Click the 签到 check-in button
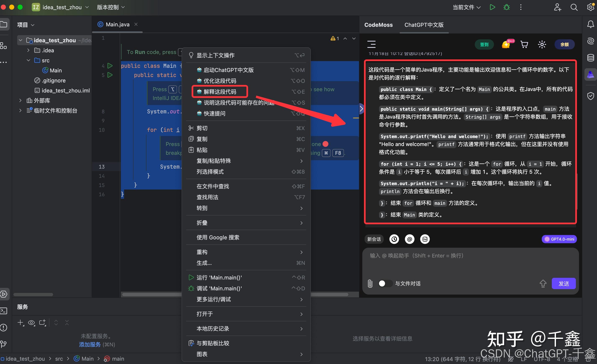 [x=484, y=44]
